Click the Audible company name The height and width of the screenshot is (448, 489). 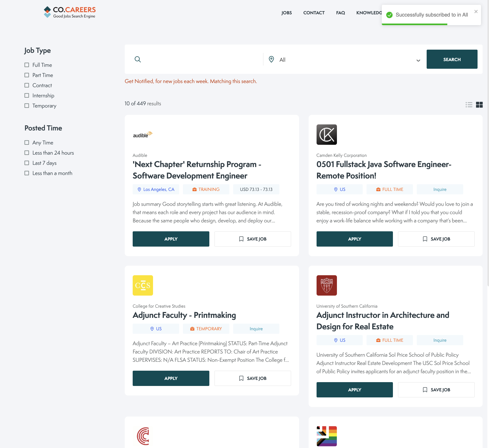click(x=140, y=155)
